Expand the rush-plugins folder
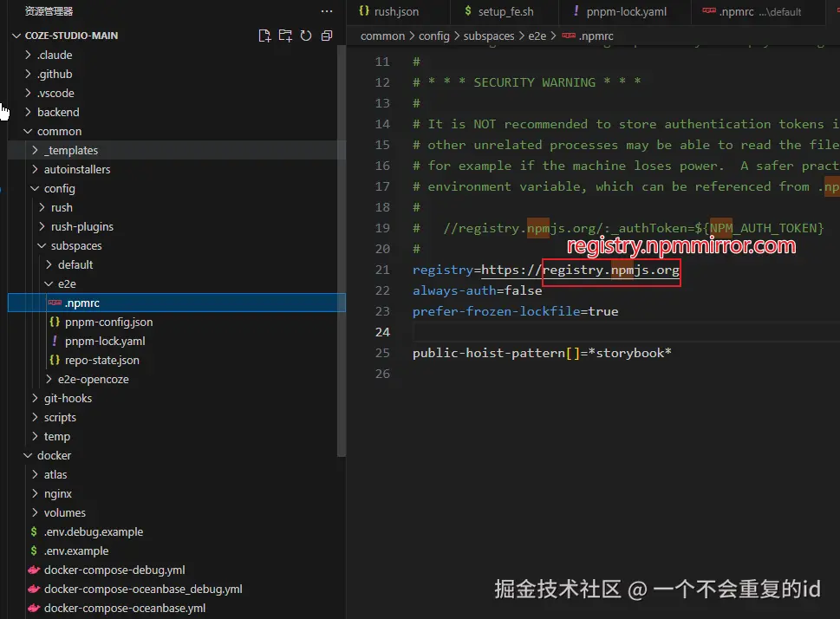 42,226
